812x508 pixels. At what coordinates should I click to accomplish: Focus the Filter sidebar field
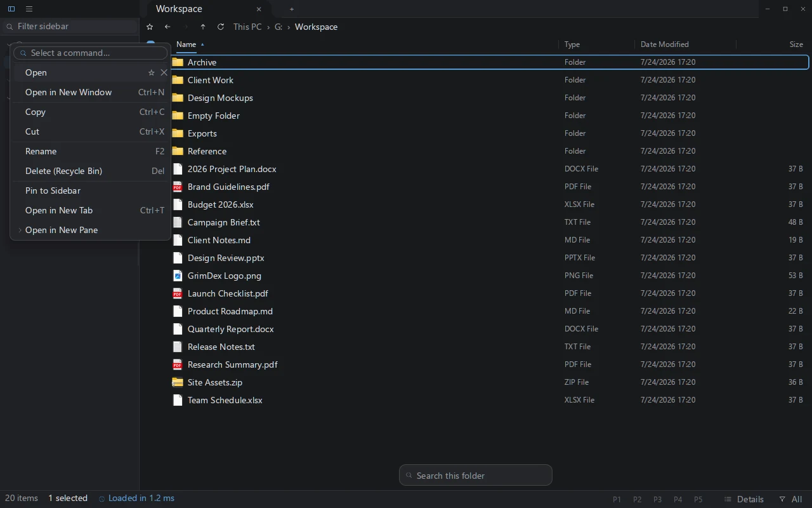[x=70, y=26]
